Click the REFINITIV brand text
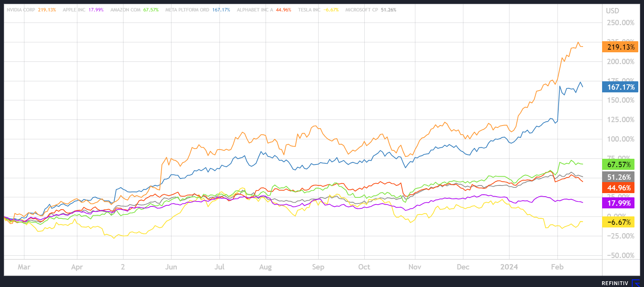This screenshot has height=287, width=644. tap(615, 283)
